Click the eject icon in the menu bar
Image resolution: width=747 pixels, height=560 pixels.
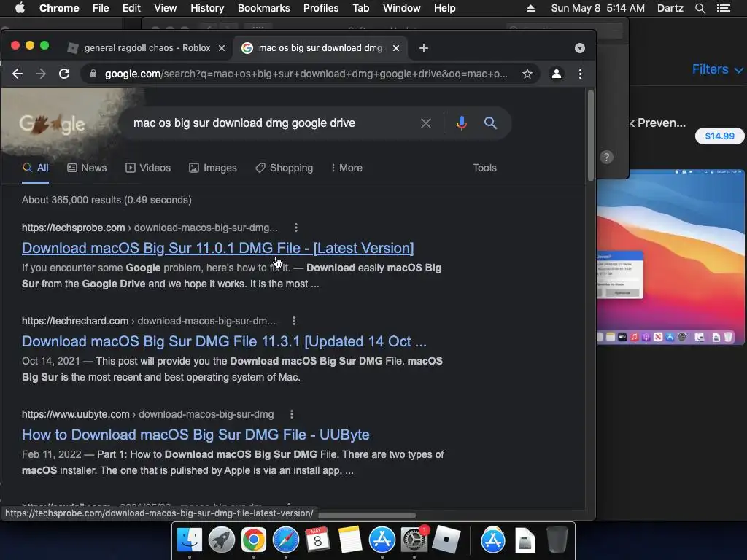point(530,8)
